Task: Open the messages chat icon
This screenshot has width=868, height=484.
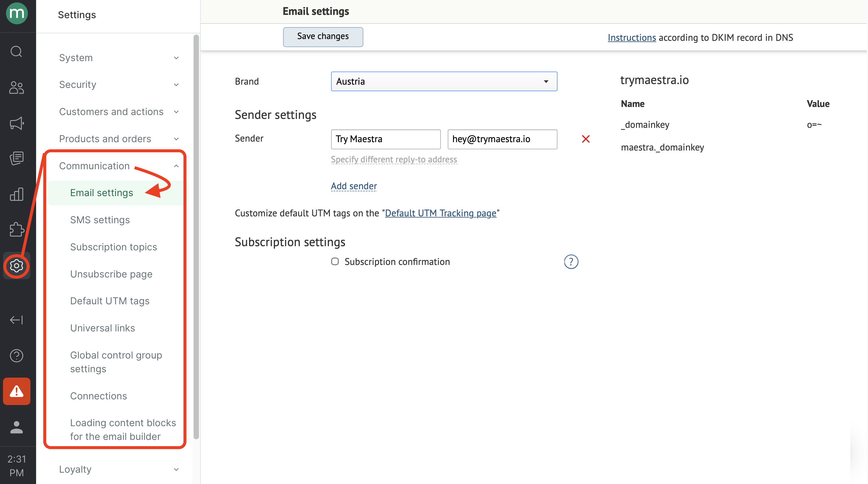Action: click(16, 159)
